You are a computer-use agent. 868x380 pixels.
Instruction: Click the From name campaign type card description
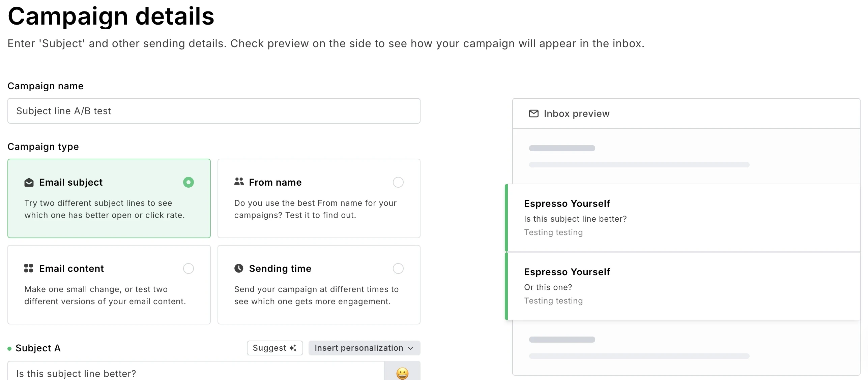315,209
